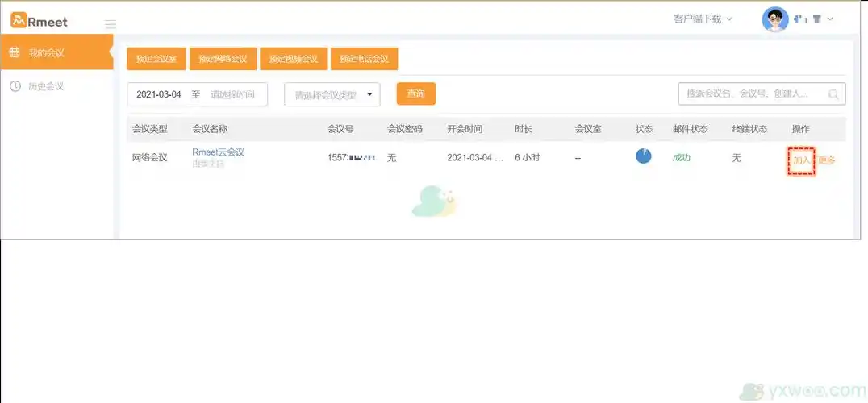
Task: Switch to 历史会议 in the sidebar
Action: (46, 86)
